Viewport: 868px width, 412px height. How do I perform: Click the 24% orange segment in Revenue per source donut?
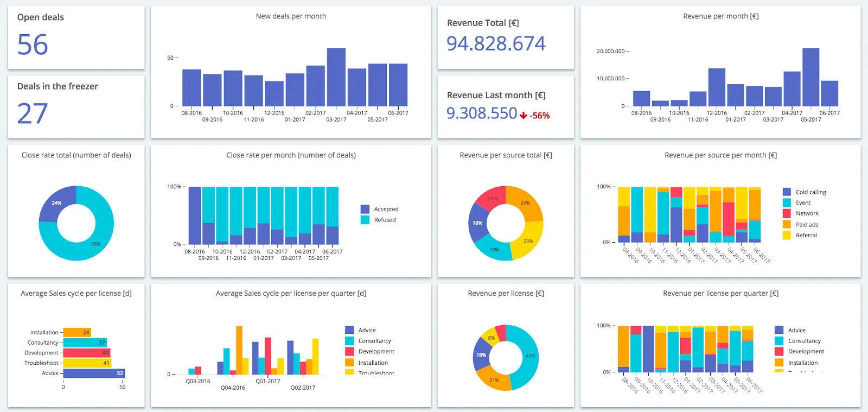point(526,202)
